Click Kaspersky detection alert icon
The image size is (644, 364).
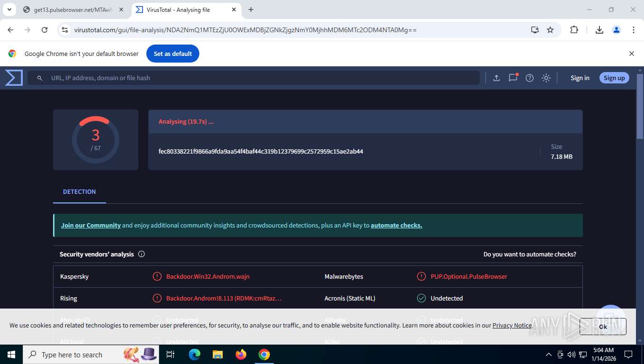coord(157,276)
